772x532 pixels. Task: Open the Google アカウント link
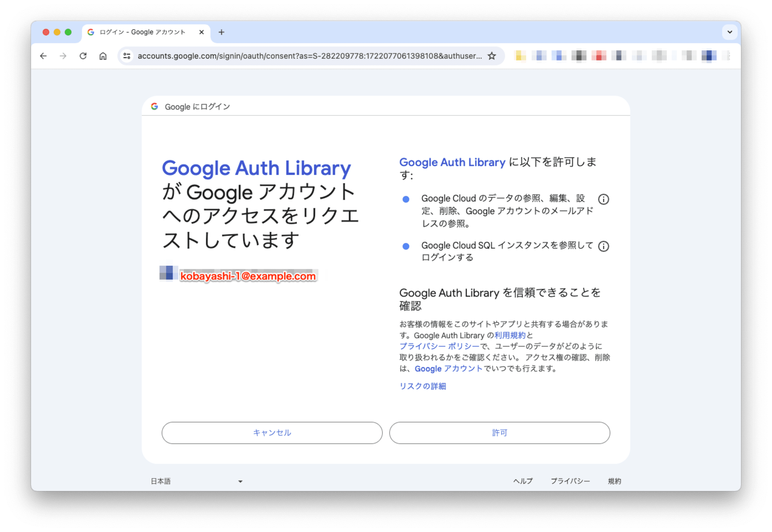[449, 368]
